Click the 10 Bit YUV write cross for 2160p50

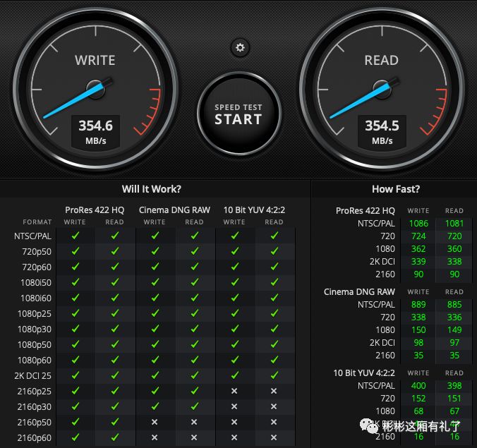[x=234, y=422]
